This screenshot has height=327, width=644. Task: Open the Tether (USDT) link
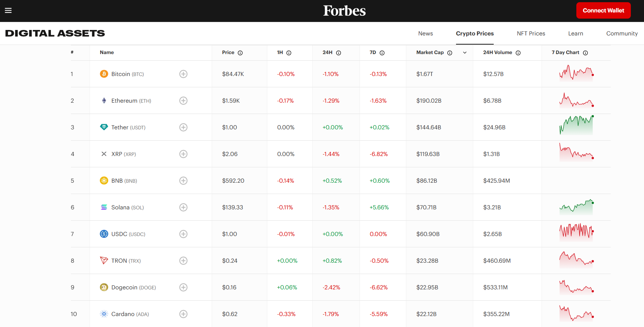click(x=128, y=128)
